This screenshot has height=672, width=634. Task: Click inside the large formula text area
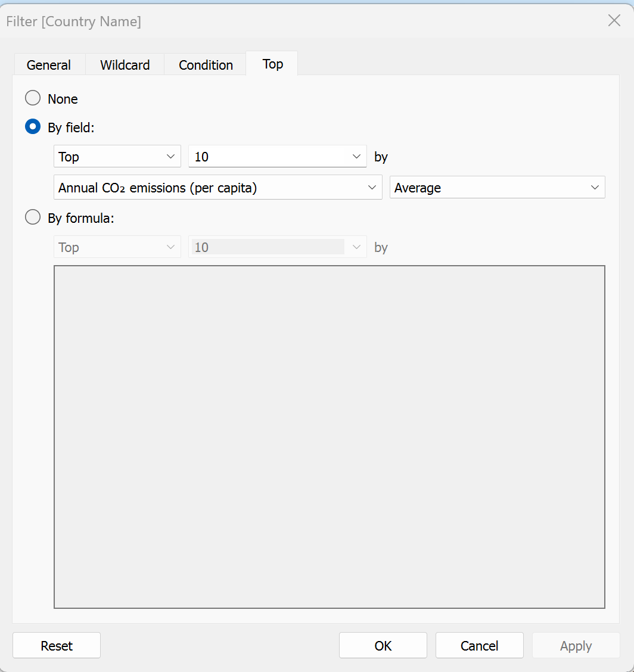[330, 437]
